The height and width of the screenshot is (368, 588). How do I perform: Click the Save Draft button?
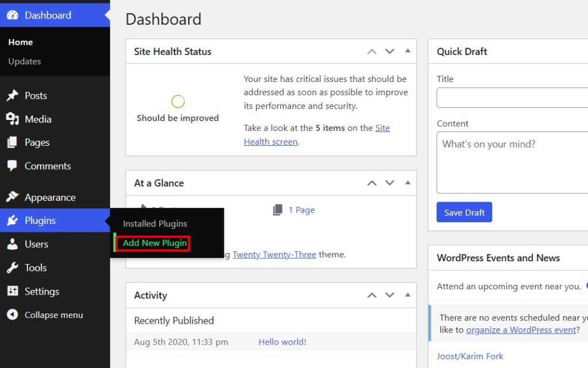pyautogui.click(x=464, y=212)
